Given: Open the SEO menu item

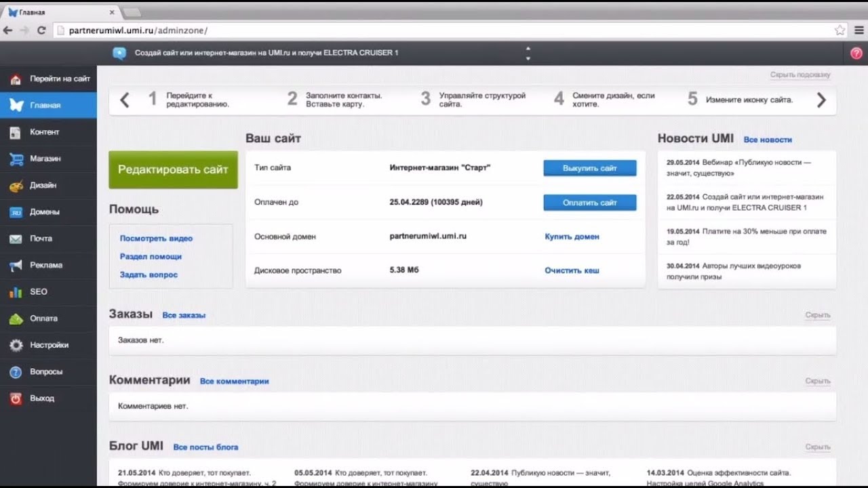Looking at the screenshot, I should click(48, 291).
